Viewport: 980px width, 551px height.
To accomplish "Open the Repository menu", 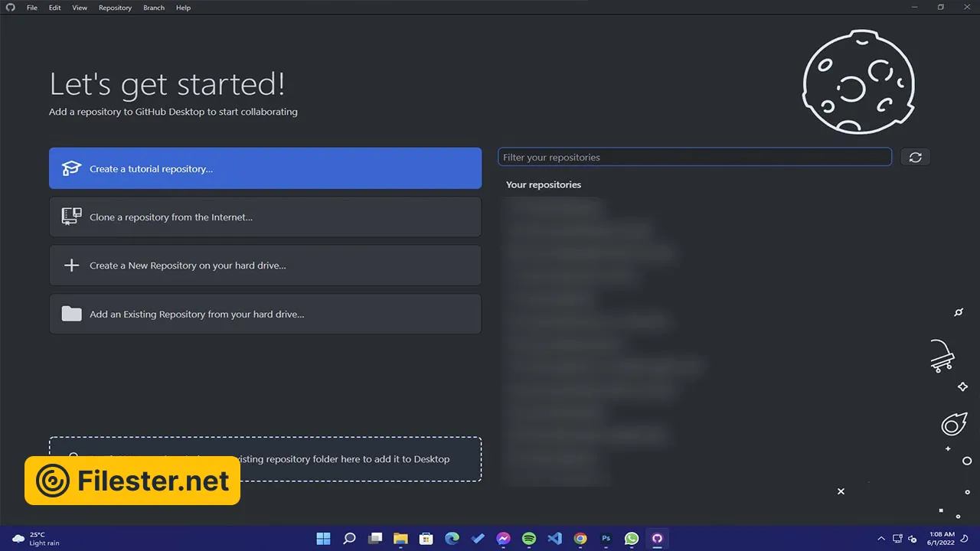I will click(x=115, y=8).
